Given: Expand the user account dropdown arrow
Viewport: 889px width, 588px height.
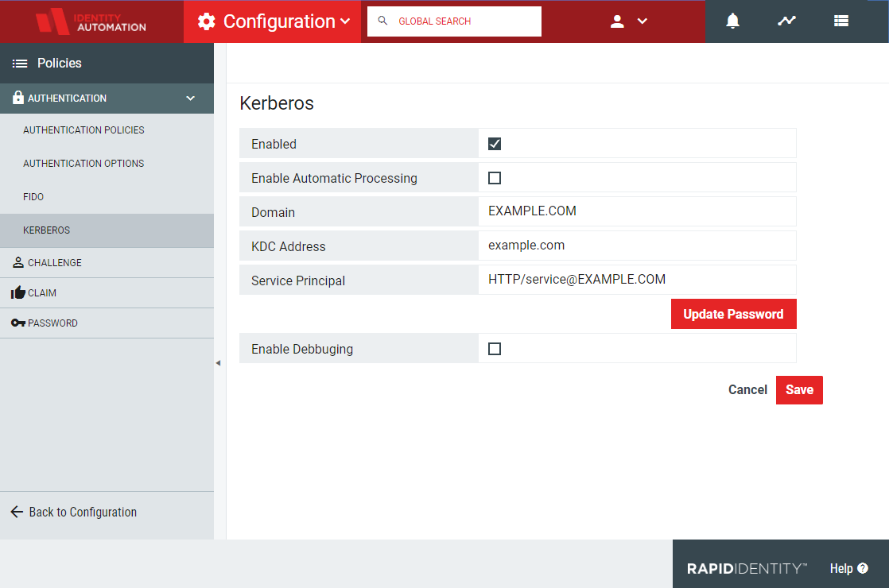Looking at the screenshot, I should (642, 21).
